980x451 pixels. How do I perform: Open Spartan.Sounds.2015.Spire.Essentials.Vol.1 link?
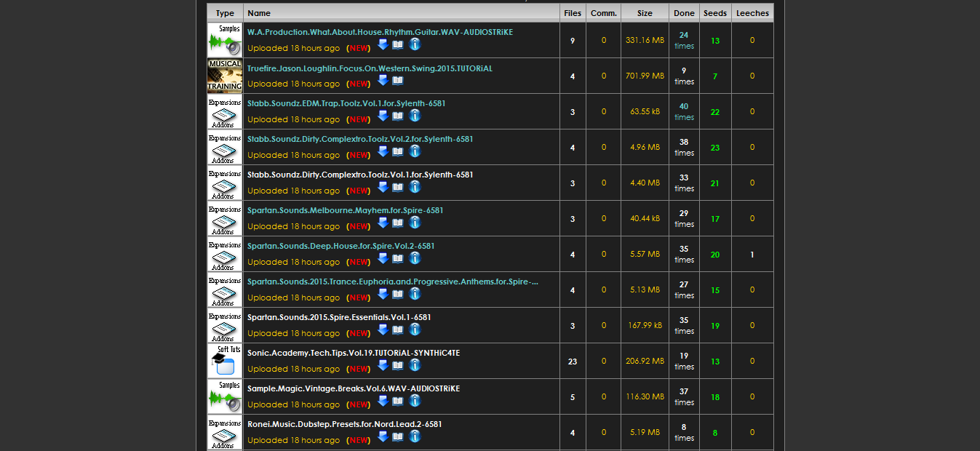(x=339, y=318)
